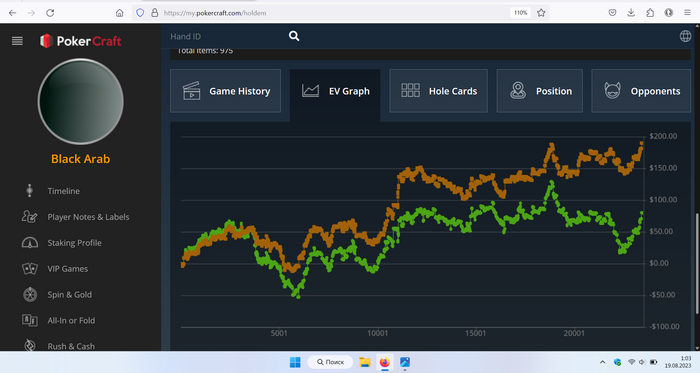The image size is (700, 373).
Task: Show hidden tray icons chevron
Action: click(x=602, y=362)
